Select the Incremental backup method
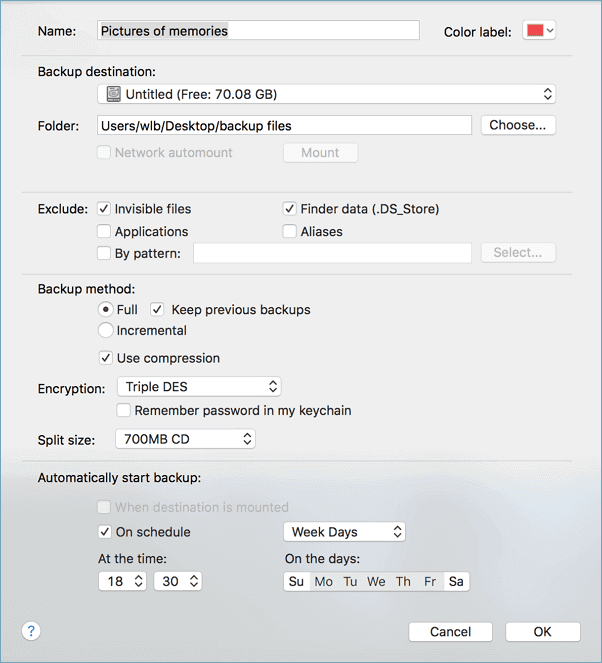Viewport: 602px width, 663px height. tap(106, 330)
